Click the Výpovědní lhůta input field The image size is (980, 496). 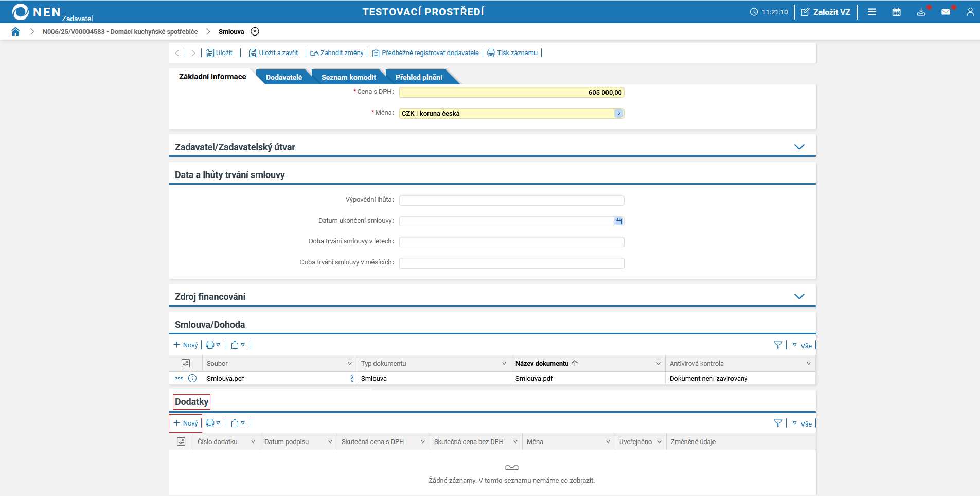[x=511, y=200]
